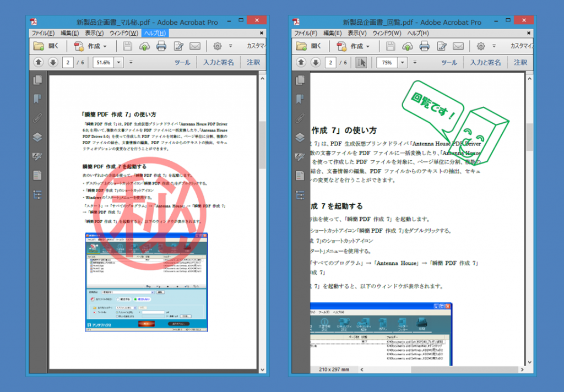This screenshot has width=564, height=392.
Task: Open the 編集 menu in the マル秘 window
Action: [x=69, y=33]
